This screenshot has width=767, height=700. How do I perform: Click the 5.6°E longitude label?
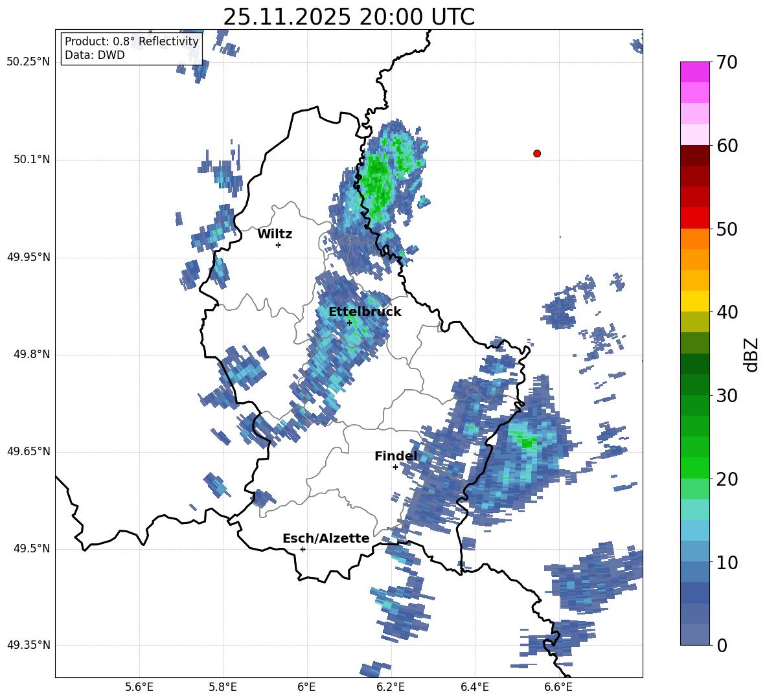(139, 687)
